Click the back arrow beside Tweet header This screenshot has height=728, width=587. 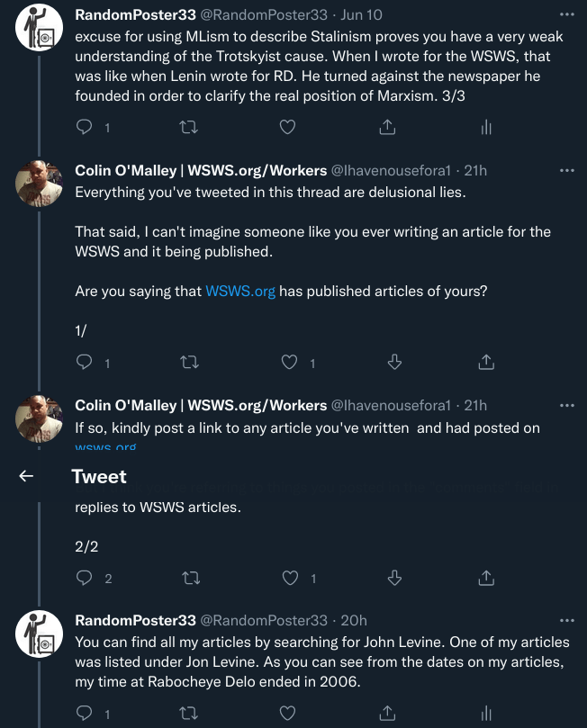tap(26, 476)
